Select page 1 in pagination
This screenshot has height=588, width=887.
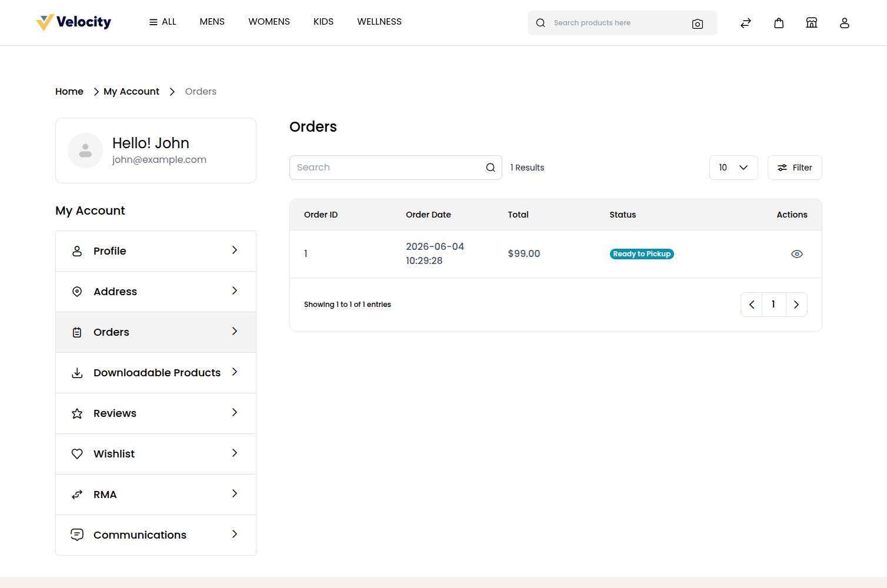pyautogui.click(x=773, y=305)
